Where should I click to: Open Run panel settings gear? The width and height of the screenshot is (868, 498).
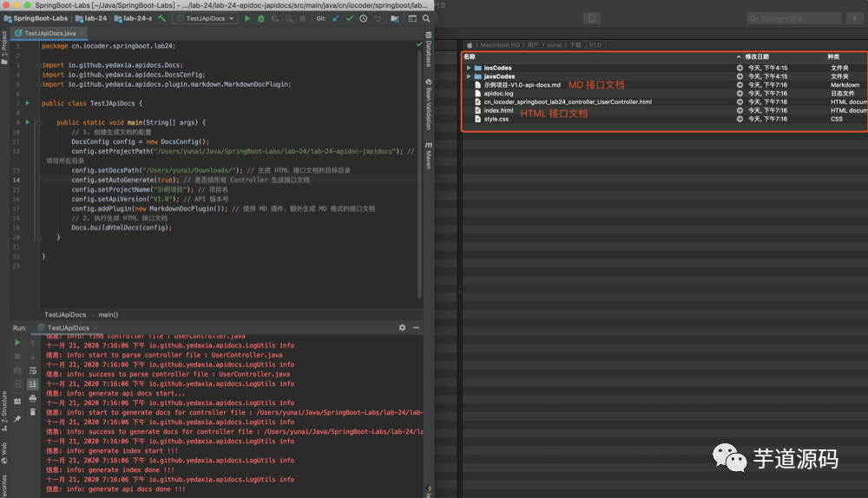tap(402, 328)
